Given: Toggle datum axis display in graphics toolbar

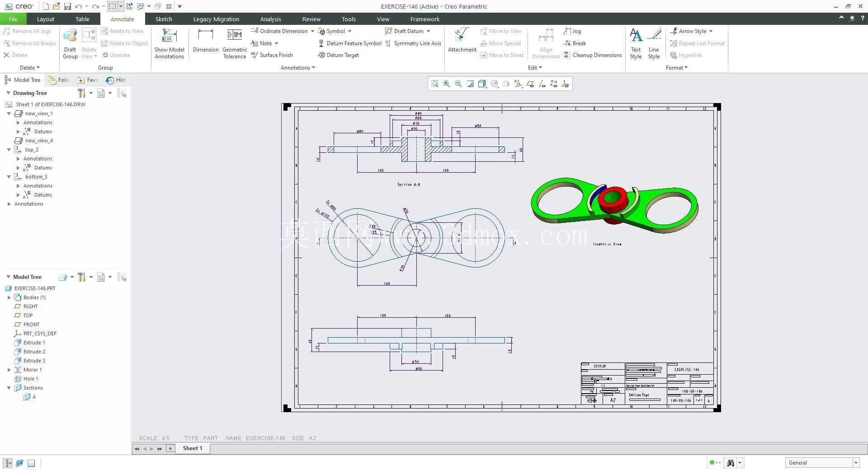Looking at the screenshot, I should tap(542, 84).
